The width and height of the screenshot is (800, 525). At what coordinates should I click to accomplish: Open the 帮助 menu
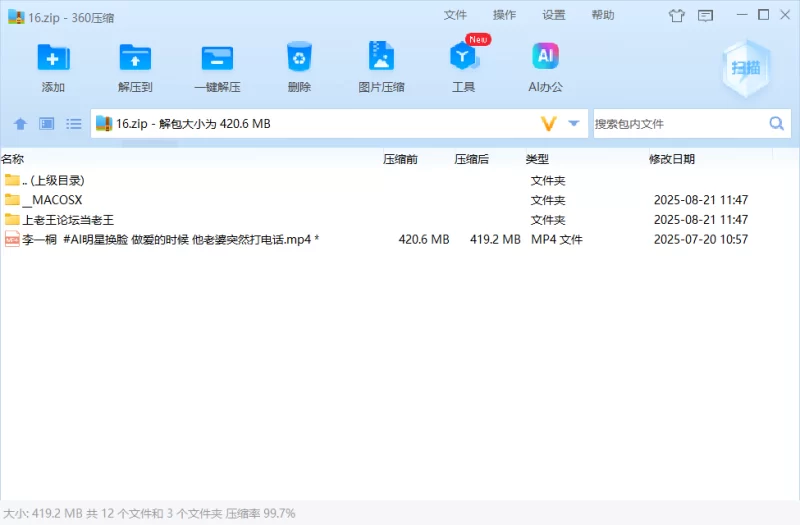(x=603, y=15)
